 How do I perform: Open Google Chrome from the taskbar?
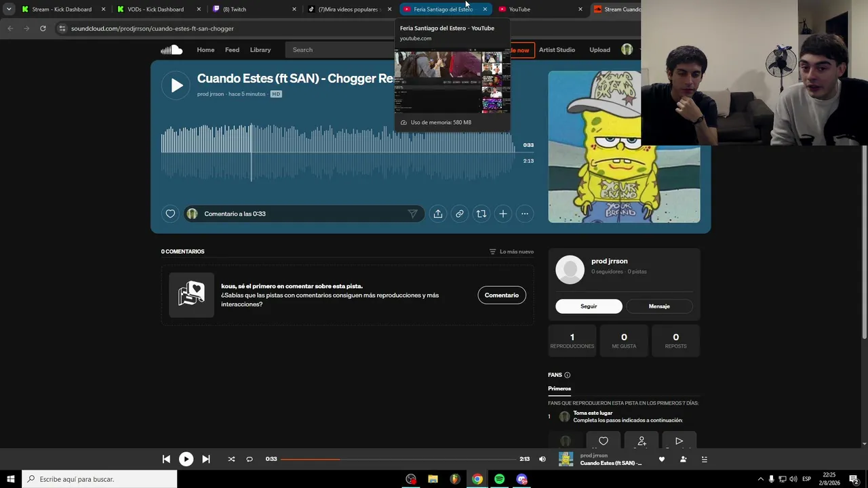click(x=477, y=479)
